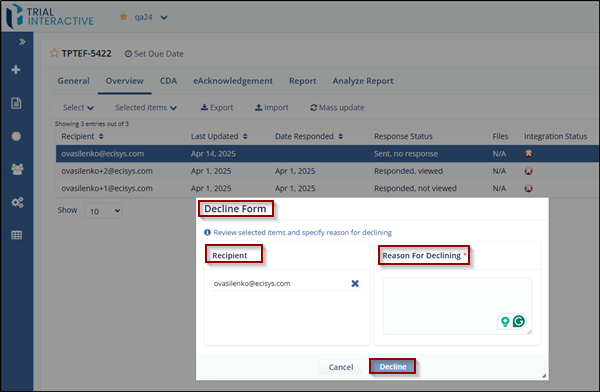Open the grid table icon in sidebar

(16, 235)
